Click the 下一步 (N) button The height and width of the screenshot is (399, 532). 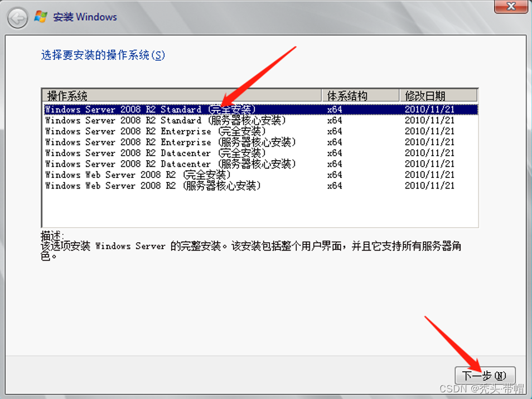pyautogui.click(x=485, y=376)
